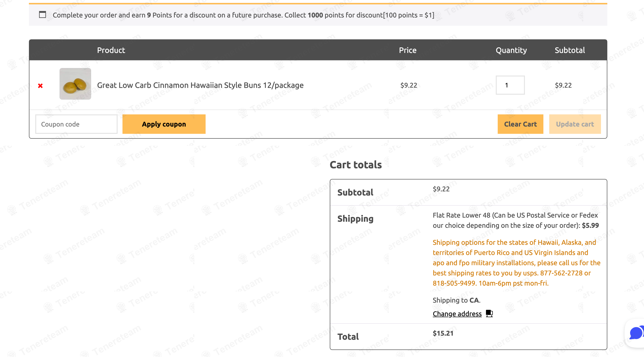The image size is (644, 357).
Task: Click the $15.21 total amount
Action: (443, 333)
